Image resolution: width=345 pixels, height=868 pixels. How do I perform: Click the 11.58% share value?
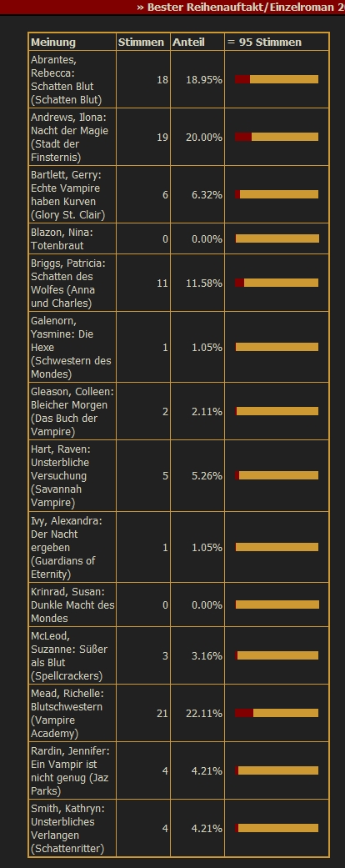204,283
